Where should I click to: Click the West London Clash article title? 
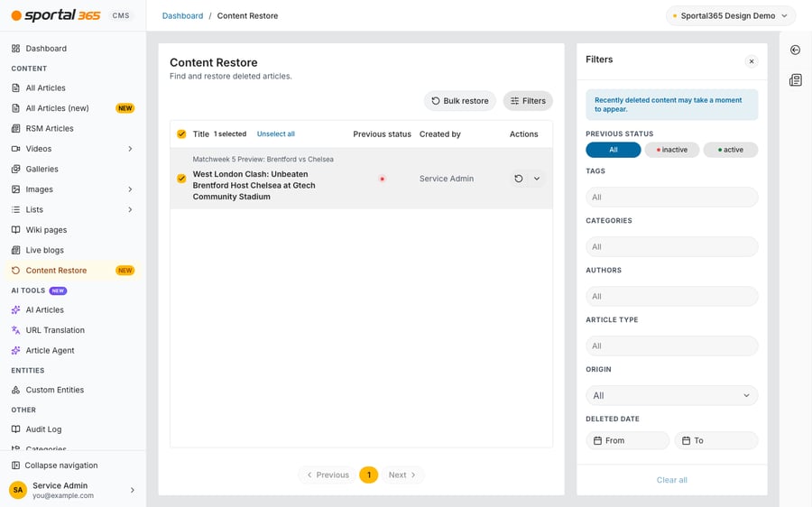(x=254, y=186)
